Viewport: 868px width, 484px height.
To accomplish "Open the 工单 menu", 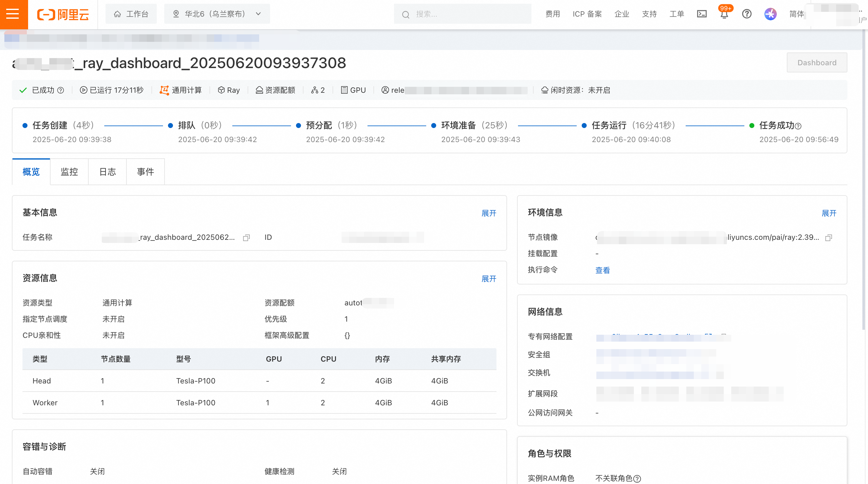I will (677, 14).
